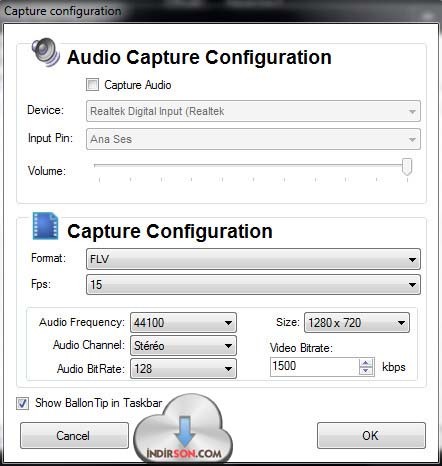Screen dimensions: 442x466
Task: Open the Format dropdown showing FLV
Action: (x=253, y=259)
